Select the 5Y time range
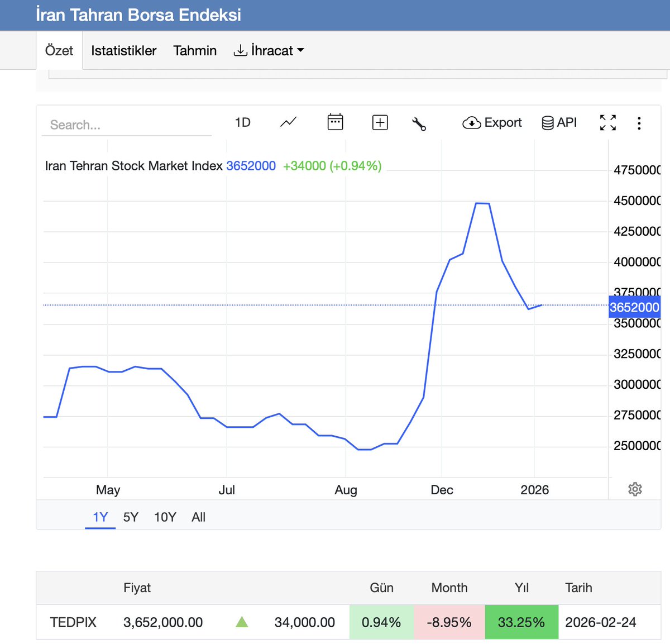The height and width of the screenshot is (644, 670). click(x=131, y=517)
